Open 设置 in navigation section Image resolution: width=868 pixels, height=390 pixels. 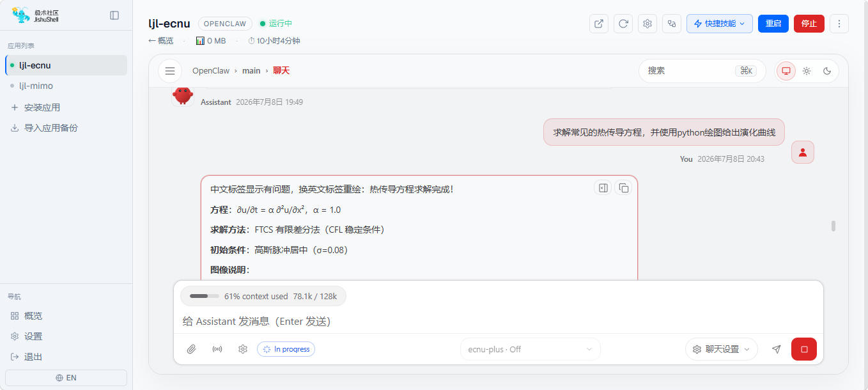pos(27,336)
